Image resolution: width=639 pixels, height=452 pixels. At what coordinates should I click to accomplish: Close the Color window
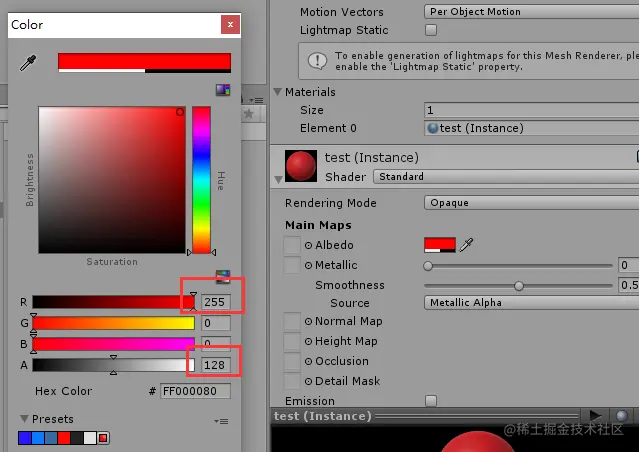pos(230,24)
